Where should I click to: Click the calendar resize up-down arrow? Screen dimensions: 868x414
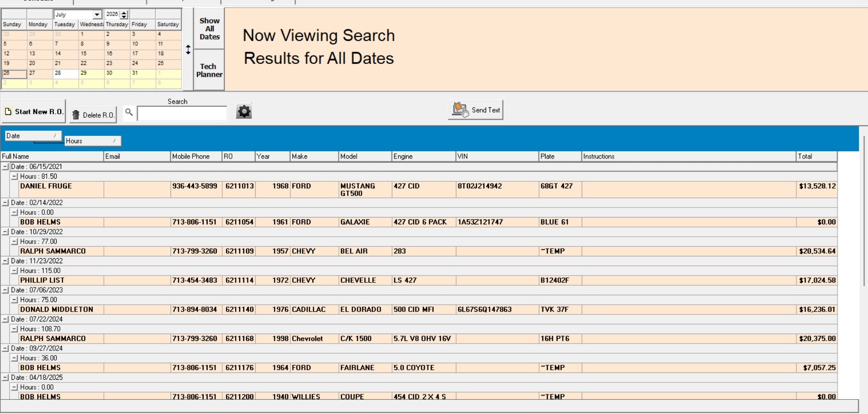188,50
